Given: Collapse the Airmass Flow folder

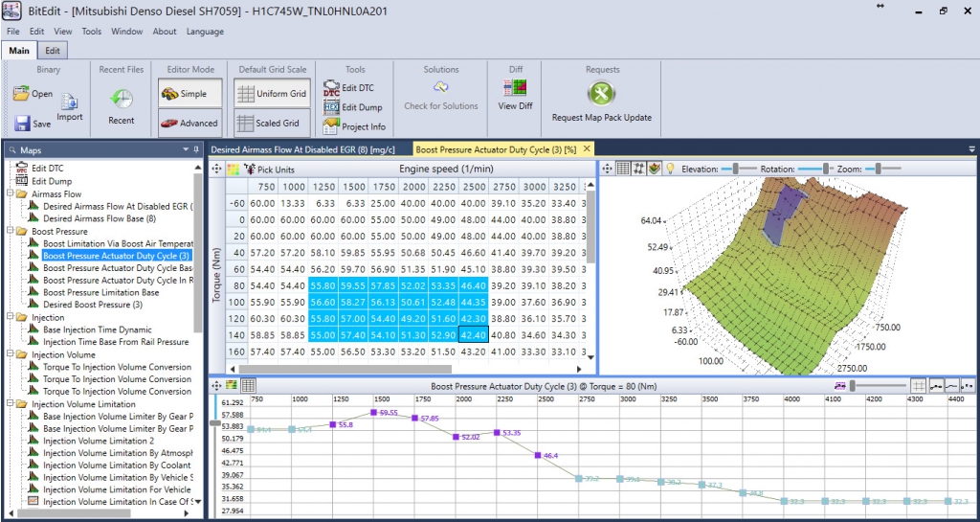Looking at the screenshot, I should pyautogui.click(x=11, y=193).
